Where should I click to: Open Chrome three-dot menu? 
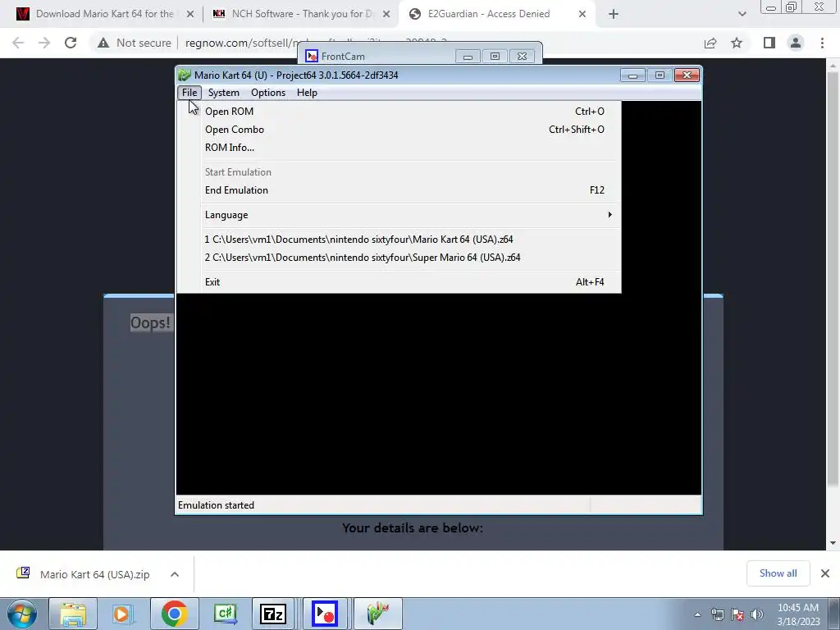(822, 43)
